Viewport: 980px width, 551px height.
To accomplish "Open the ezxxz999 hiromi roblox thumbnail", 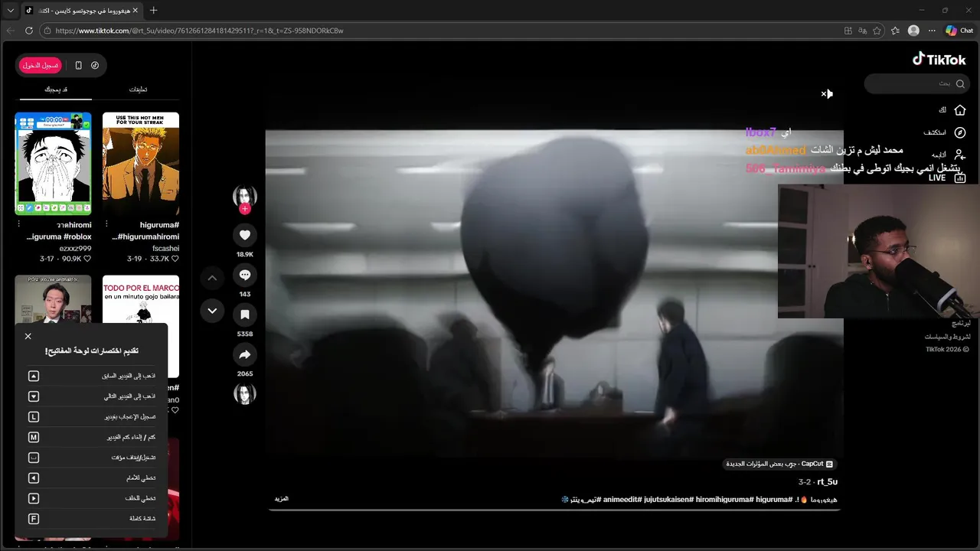I will (x=53, y=164).
